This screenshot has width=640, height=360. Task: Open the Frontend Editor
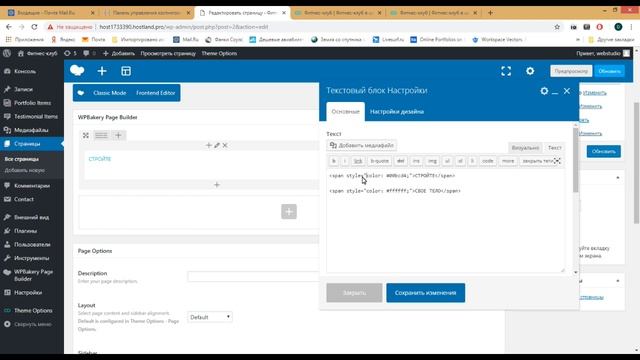tap(156, 93)
